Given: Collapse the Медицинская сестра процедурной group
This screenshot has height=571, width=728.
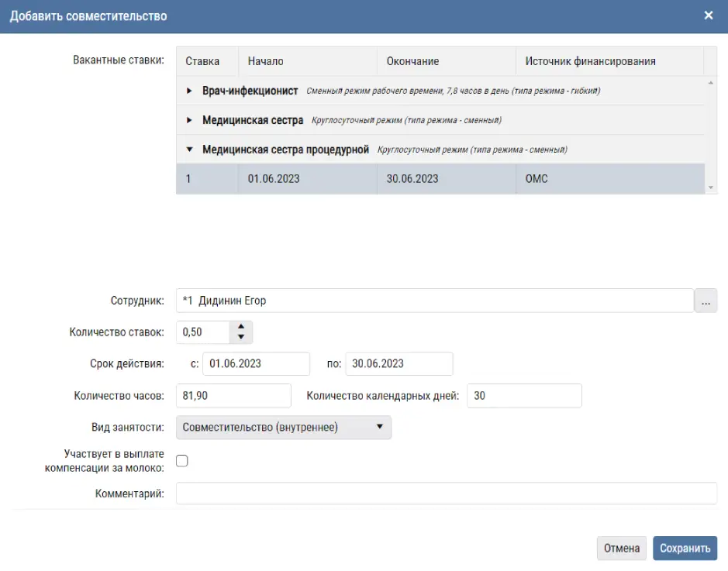Looking at the screenshot, I should pos(189,150).
